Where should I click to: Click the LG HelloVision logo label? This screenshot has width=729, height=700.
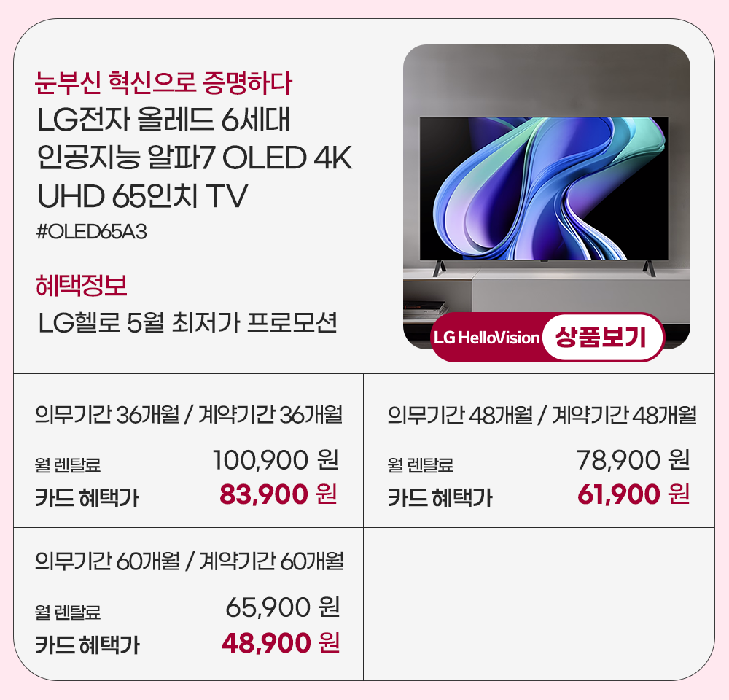click(486, 338)
